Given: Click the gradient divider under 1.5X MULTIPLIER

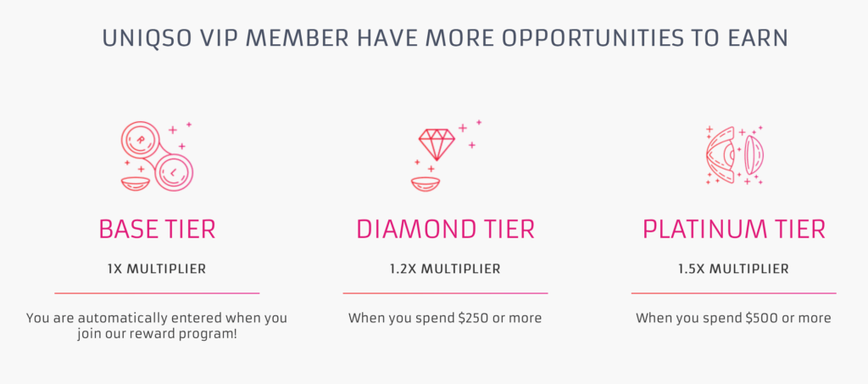Looking at the screenshot, I should pyautogui.click(x=733, y=293).
